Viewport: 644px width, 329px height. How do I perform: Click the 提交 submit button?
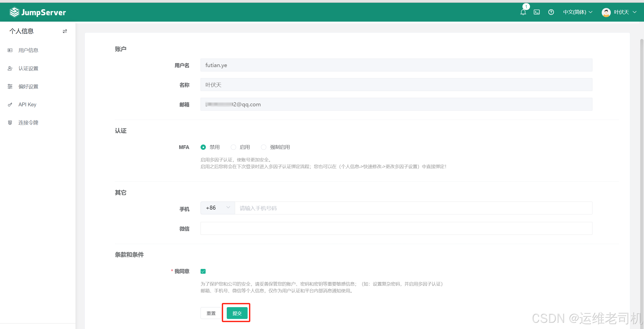[237, 313]
